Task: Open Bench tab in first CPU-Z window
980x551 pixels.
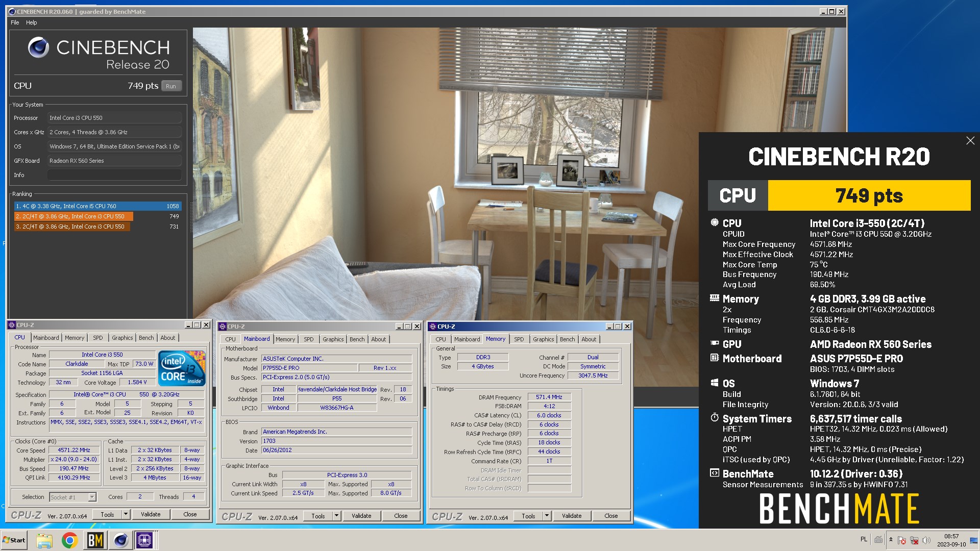Action: point(146,338)
